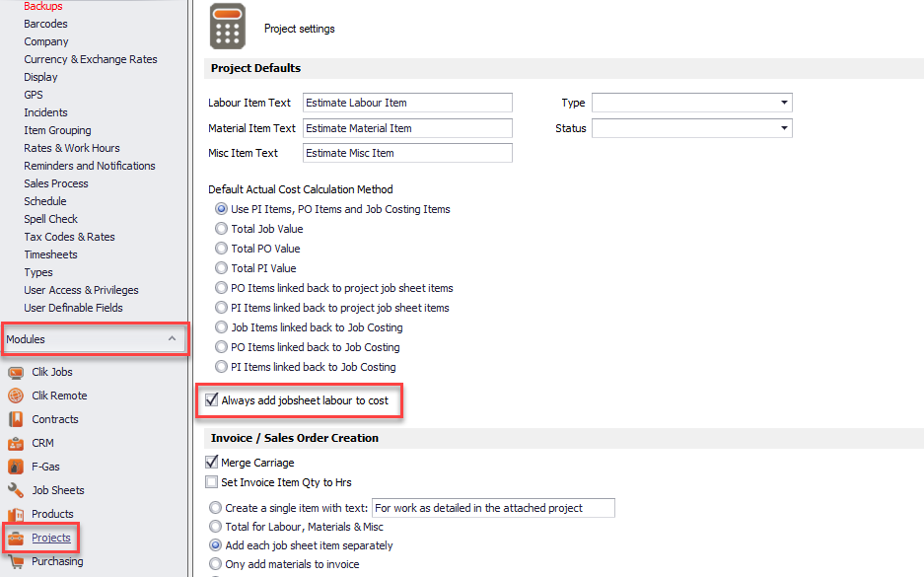This screenshot has height=577, width=924.
Task: Select Total PO Value radio option
Action: point(221,249)
